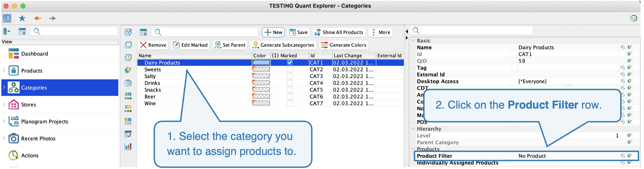
Task: Expand the Products navigation item
Action: coord(4,70)
